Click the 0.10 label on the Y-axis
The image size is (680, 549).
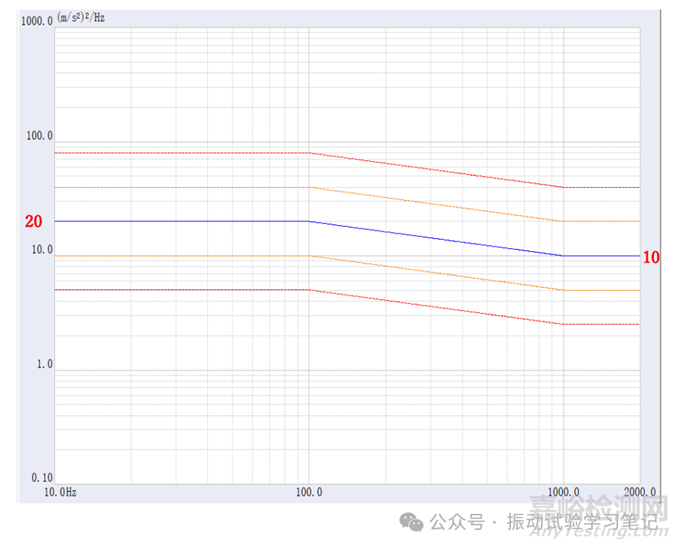pyautogui.click(x=41, y=478)
